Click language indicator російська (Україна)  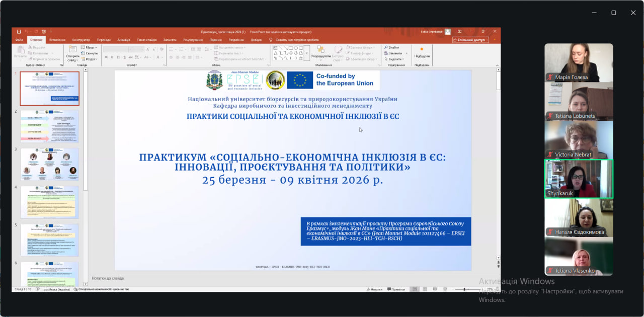click(x=56, y=289)
